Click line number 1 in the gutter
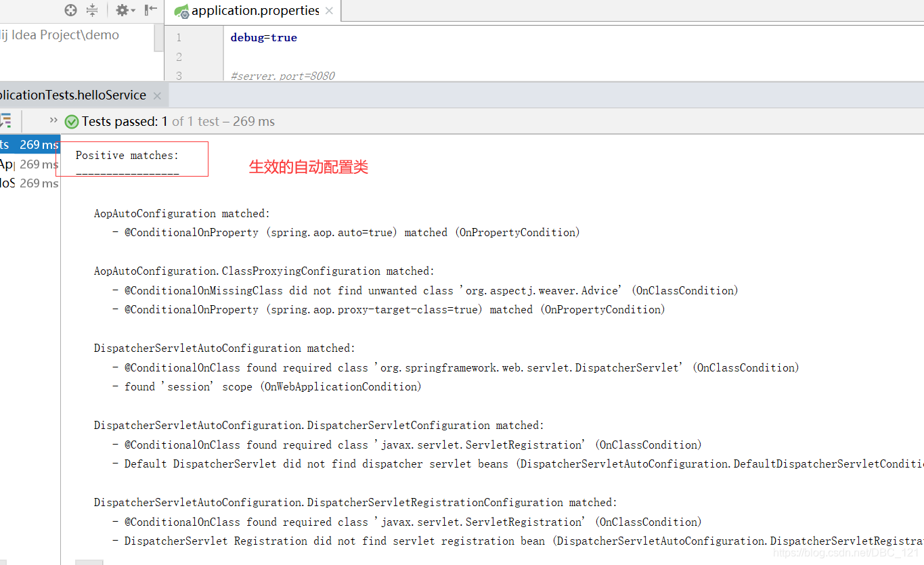Viewport: 924px width, 565px height. coord(179,38)
